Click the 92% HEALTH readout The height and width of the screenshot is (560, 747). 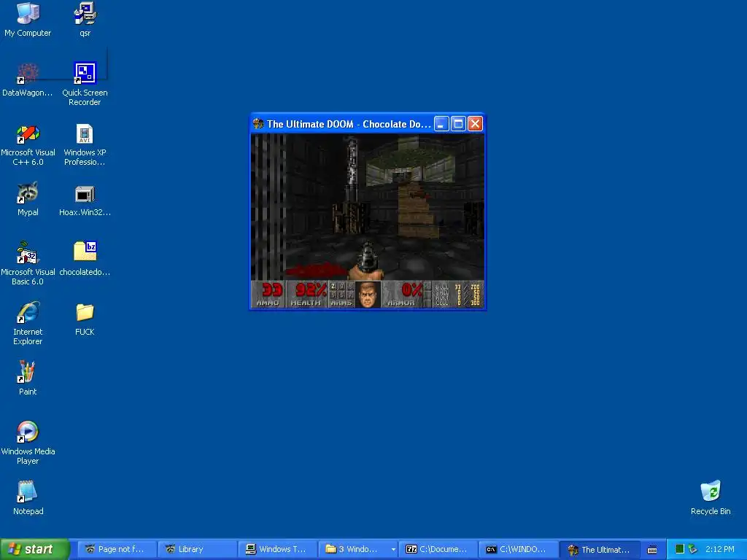307,295
